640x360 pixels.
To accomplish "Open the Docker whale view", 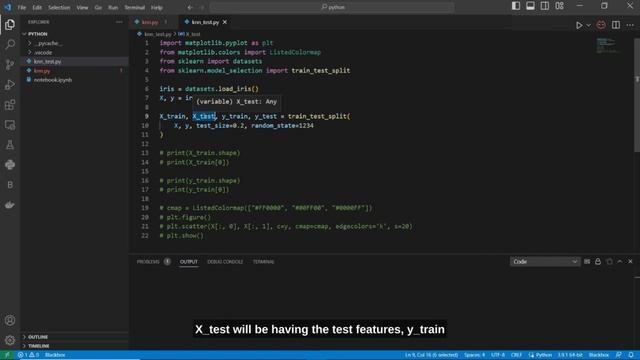I will (10, 205).
